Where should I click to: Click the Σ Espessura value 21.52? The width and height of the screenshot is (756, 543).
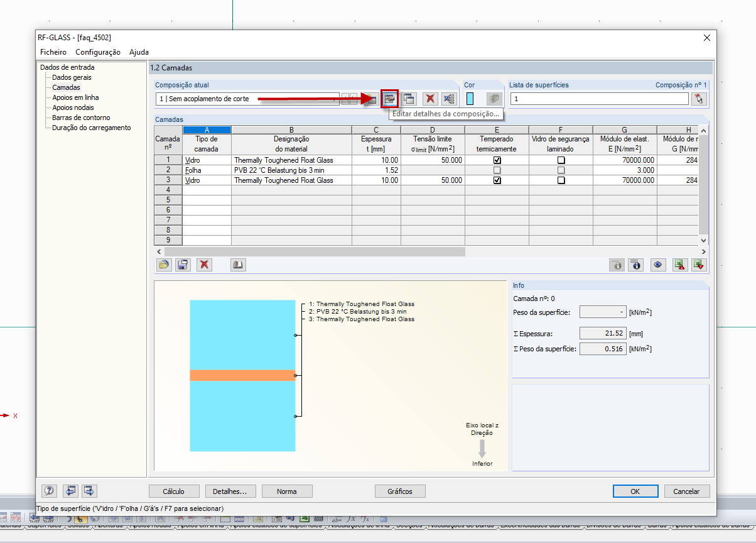[602, 334]
